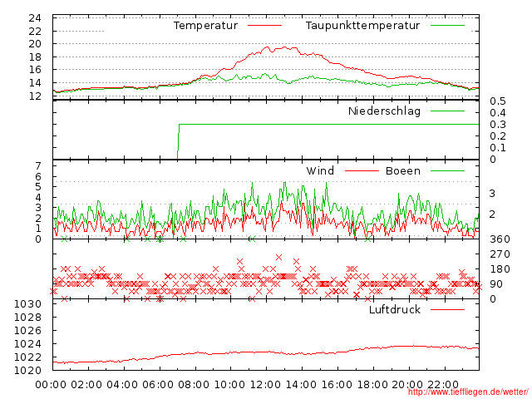Click red line sample beside Luftdruck
This screenshot has height=399, width=532.
pyautogui.click(x=447, y=309)
